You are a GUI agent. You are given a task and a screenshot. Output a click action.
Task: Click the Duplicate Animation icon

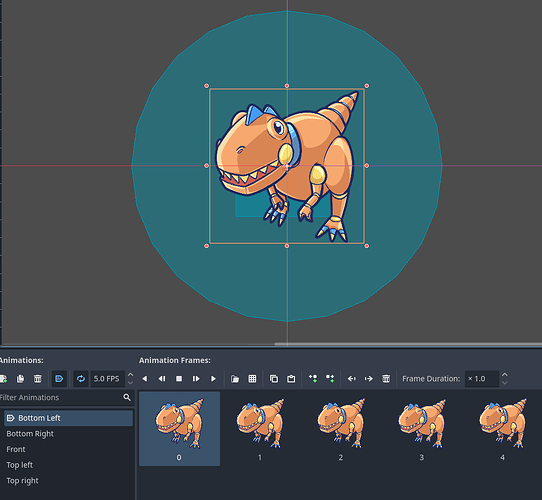pyautogui.click(x=20, y=379)
